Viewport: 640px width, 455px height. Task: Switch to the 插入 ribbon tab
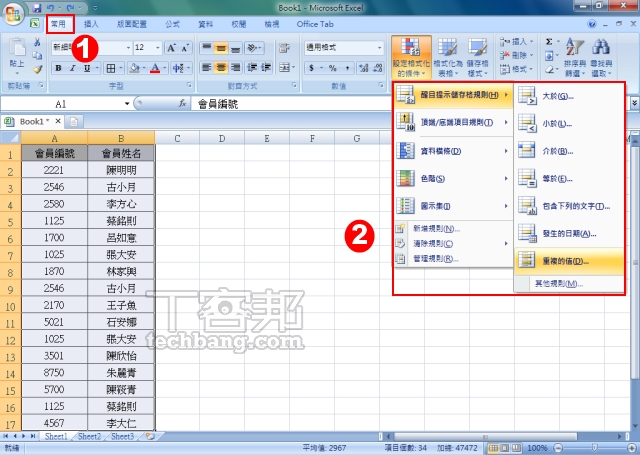click(x=91, y=24)
